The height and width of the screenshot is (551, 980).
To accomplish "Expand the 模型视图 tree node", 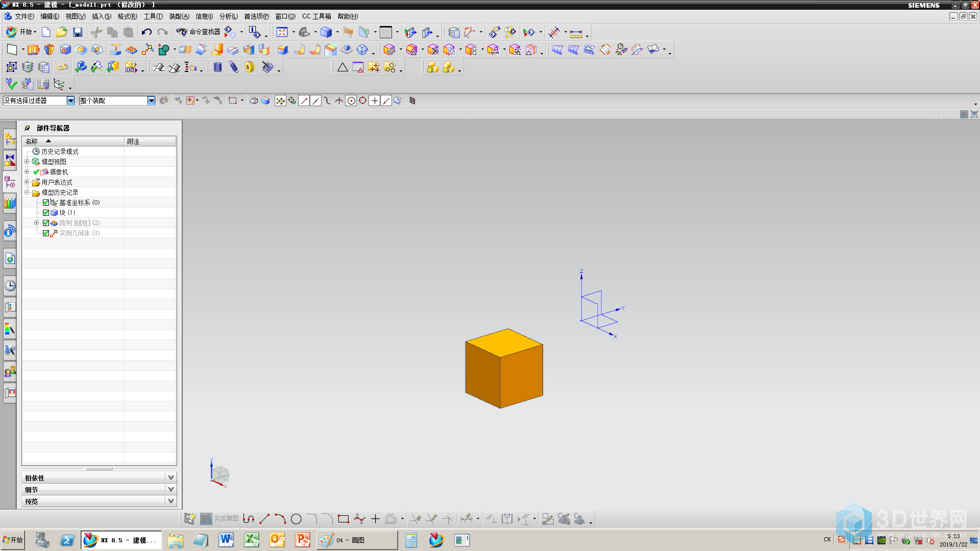I will pos(27,162).
